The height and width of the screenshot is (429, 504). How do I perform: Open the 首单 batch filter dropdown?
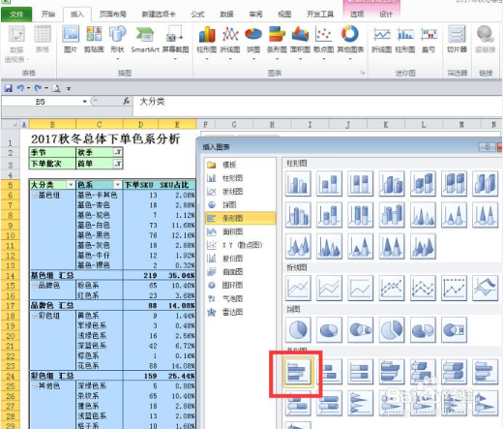coord(118,164)
